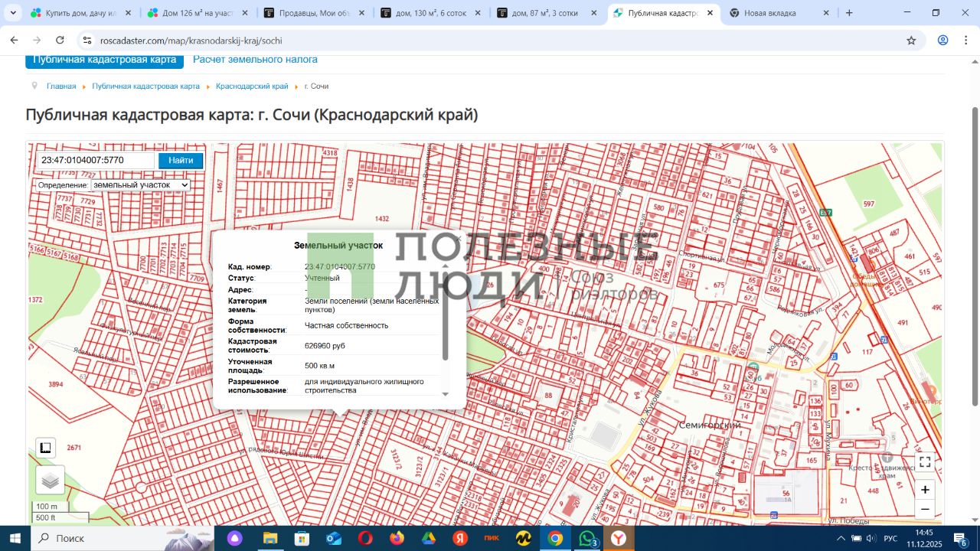980x551 pixels.
Task: Show hidden system tray icons
Action: [840, 538]
